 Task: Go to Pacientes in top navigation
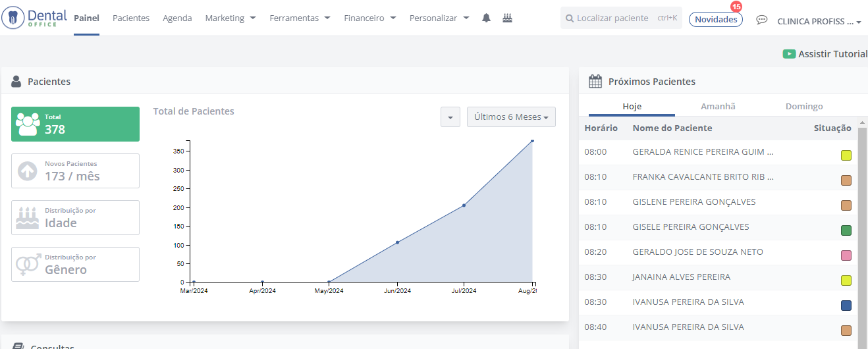131,18
